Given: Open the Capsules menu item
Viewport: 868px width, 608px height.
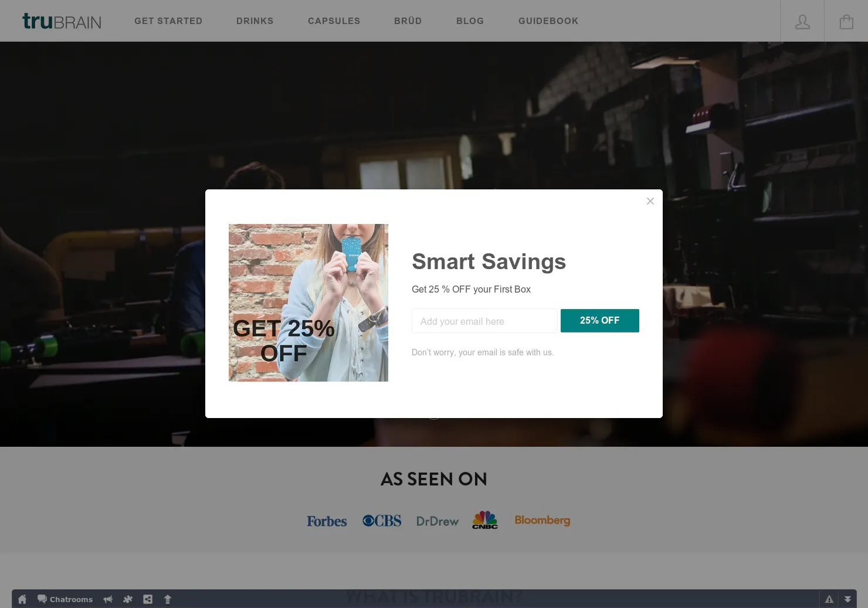Looking at the screenshot, I should 334,21.
